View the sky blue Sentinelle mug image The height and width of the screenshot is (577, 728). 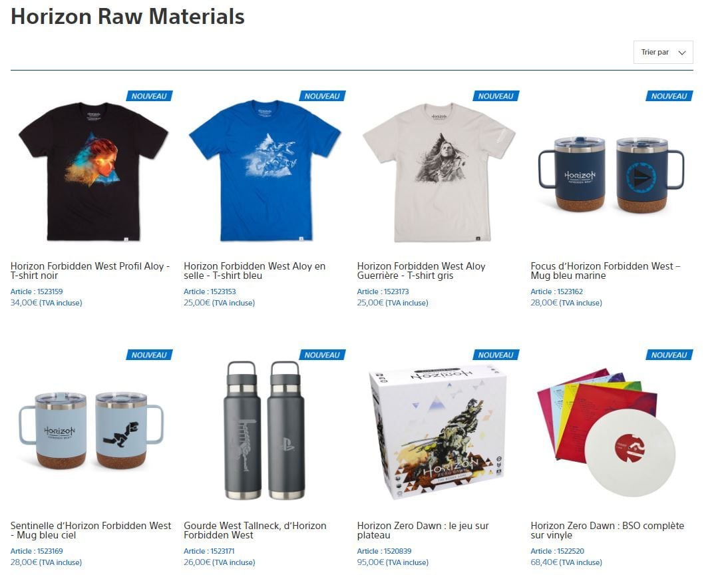point(91,431)
